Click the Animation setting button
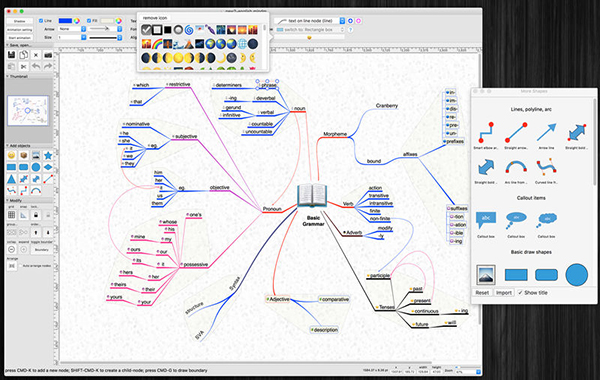Screen dimensions: 600x380 [x=20, y=29]
